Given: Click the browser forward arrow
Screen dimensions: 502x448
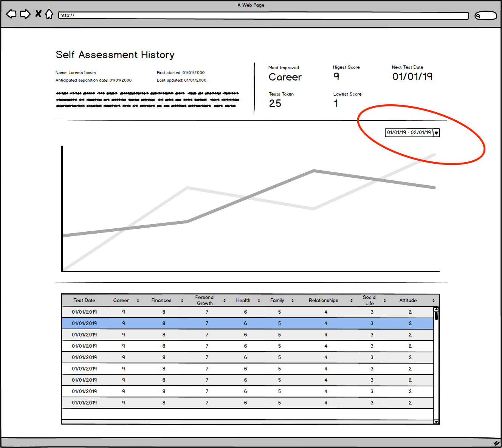Looking at the screenshot, I should click(25, 14).
